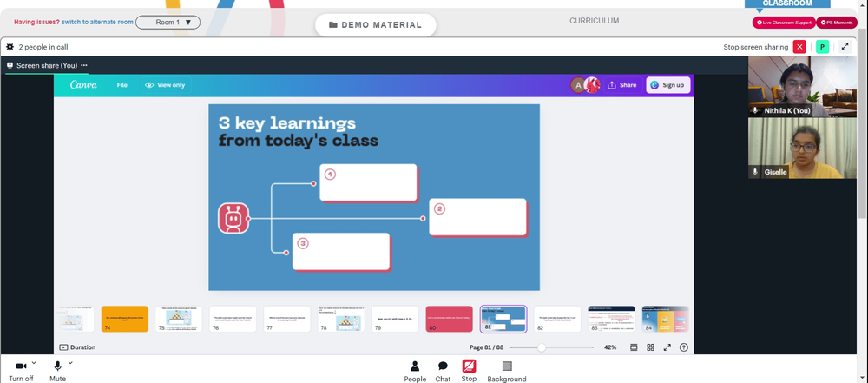The height and width of the screenshot is (383, 868).
Task: Open the Room 1 dropdown
Action: (x=168, y=23)
